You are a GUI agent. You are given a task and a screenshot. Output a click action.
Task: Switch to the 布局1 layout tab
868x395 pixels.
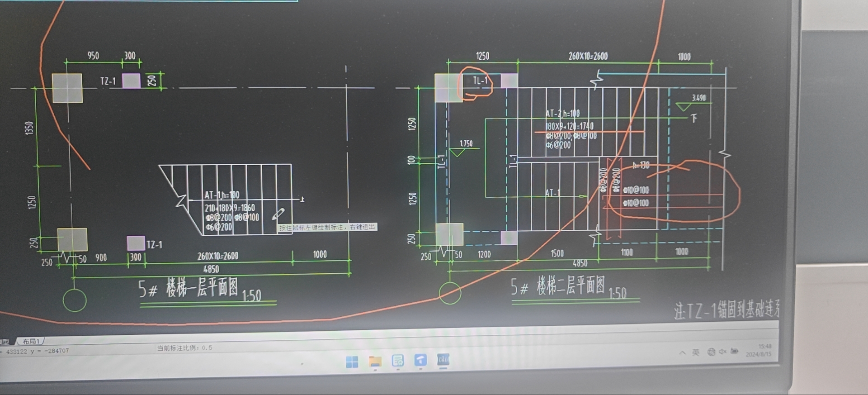[31, 342]
